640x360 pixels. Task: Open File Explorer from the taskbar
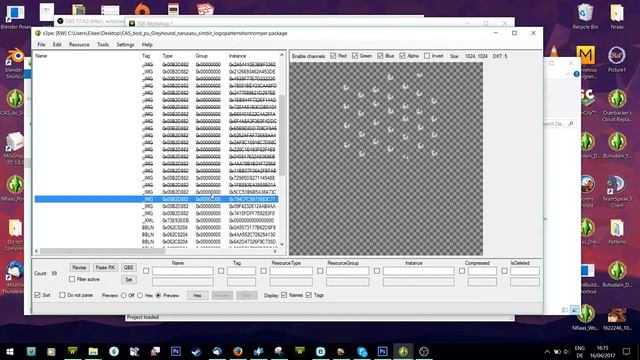(93, 351)
